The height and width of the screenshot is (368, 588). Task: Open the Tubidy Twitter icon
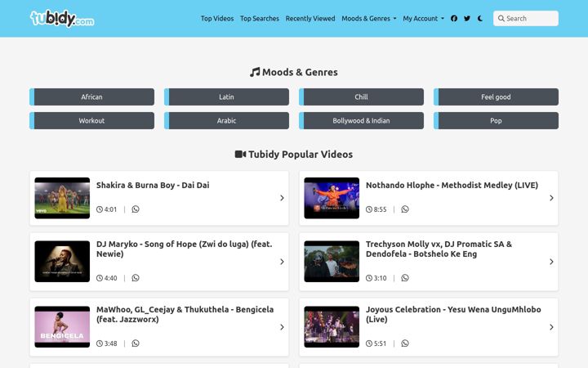(467, 18)
